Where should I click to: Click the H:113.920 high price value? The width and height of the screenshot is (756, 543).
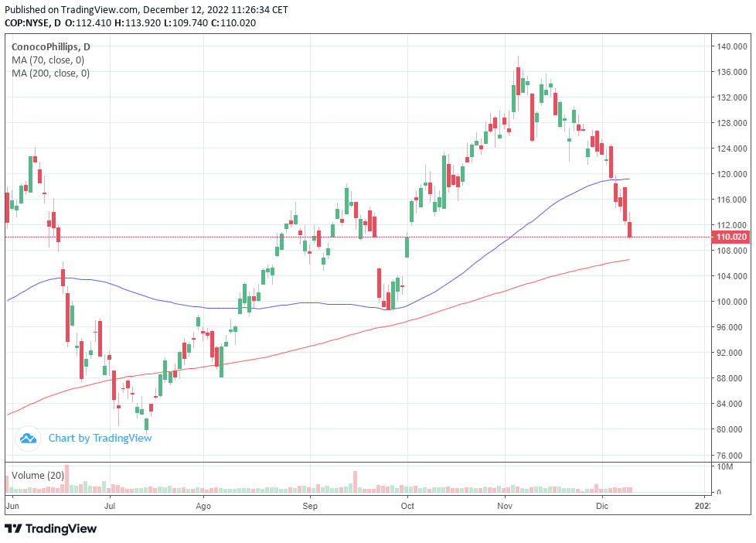(138, 22)
